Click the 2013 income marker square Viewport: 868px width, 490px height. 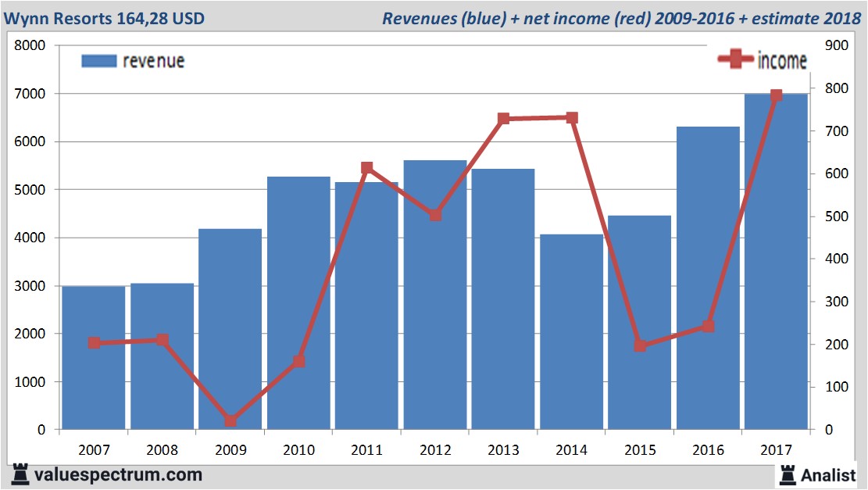[x=503, y=119]
